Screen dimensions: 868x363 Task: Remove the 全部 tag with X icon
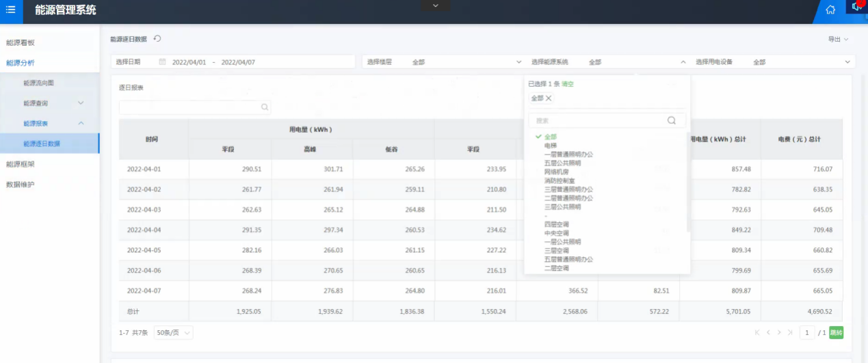pyautogui.click(x=549, y=98)
